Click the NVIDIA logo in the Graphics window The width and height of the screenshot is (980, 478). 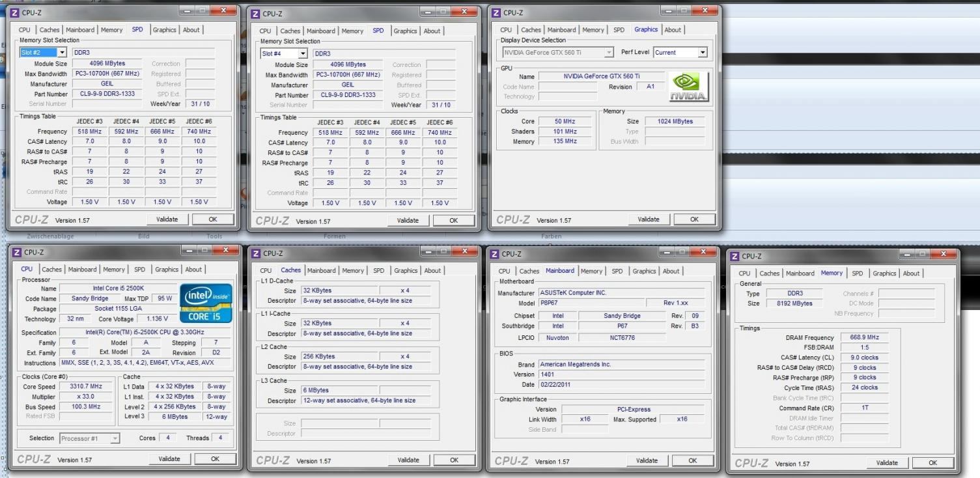[690, 87]
